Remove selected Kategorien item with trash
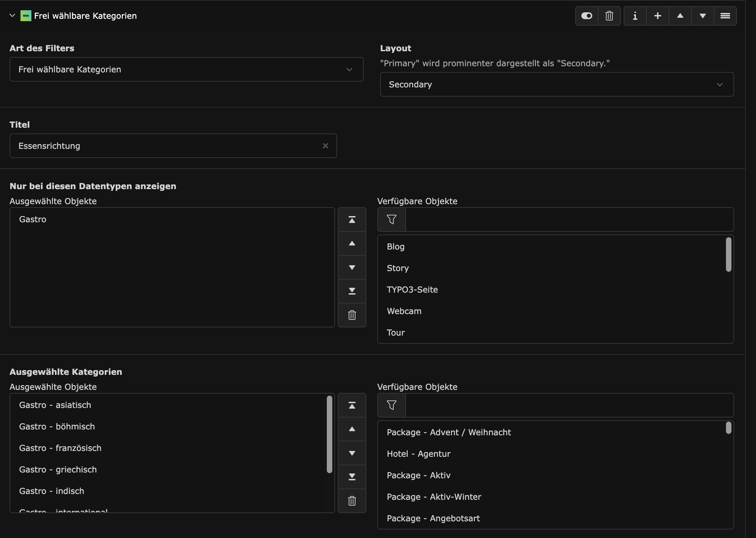Screen dimensions: 756x538 (x=352, y=501)
